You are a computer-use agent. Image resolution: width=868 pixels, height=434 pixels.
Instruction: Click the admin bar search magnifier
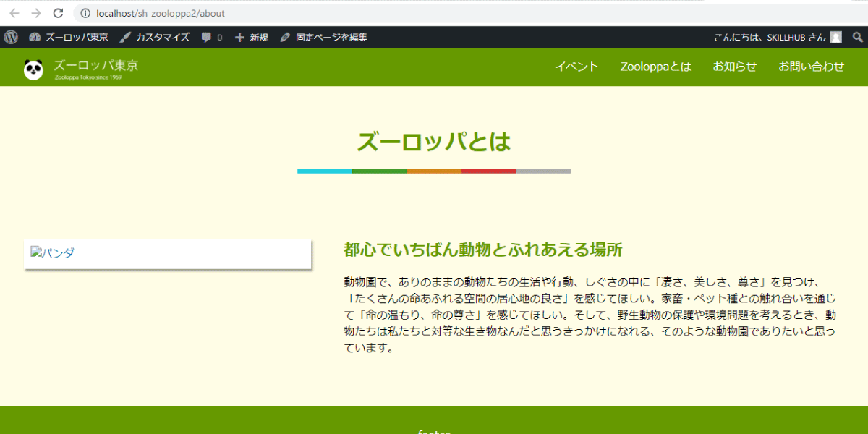click(858, 37)
